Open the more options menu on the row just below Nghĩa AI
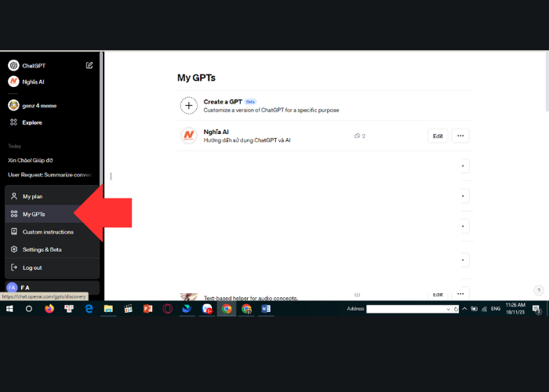This screenshot has height=392, width=549. click(x=463, y=166)
